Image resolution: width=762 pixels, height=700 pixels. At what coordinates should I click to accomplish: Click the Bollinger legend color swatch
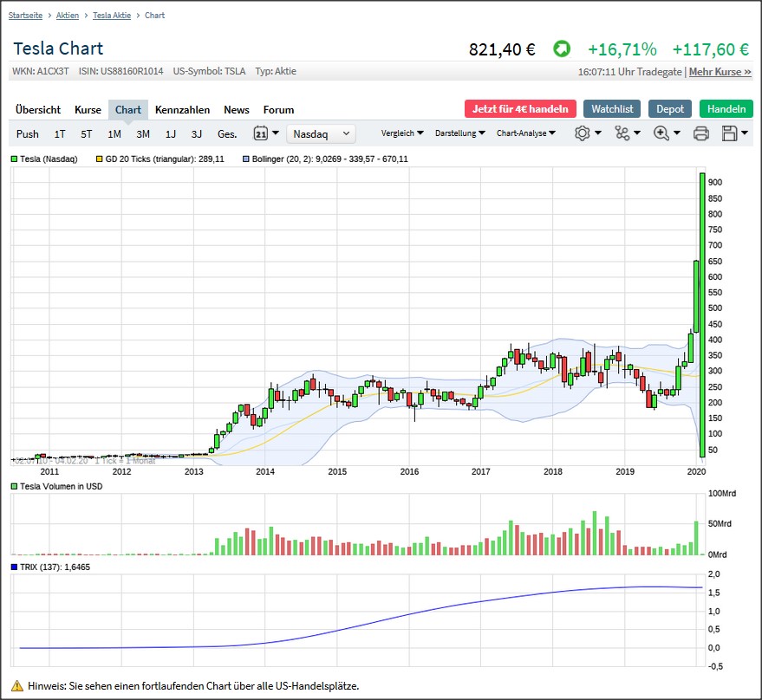coord(246,159)
